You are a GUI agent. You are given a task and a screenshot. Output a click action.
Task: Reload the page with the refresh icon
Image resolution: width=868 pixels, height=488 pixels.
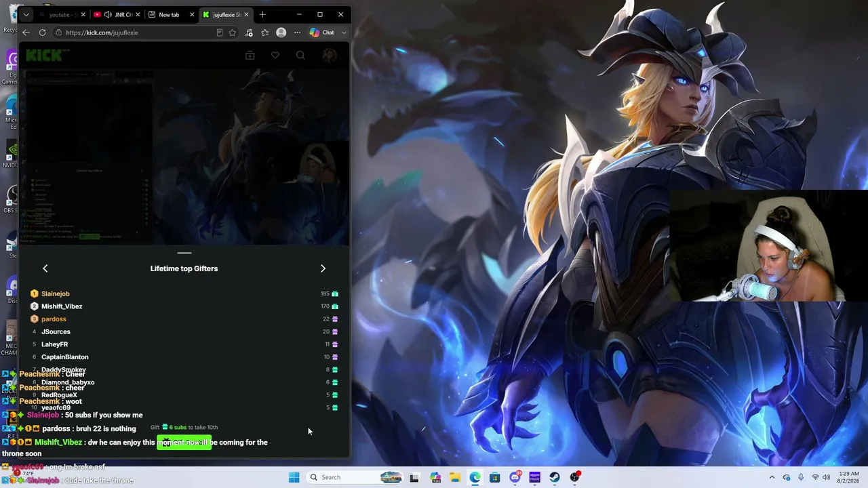(x=42, y=33)
